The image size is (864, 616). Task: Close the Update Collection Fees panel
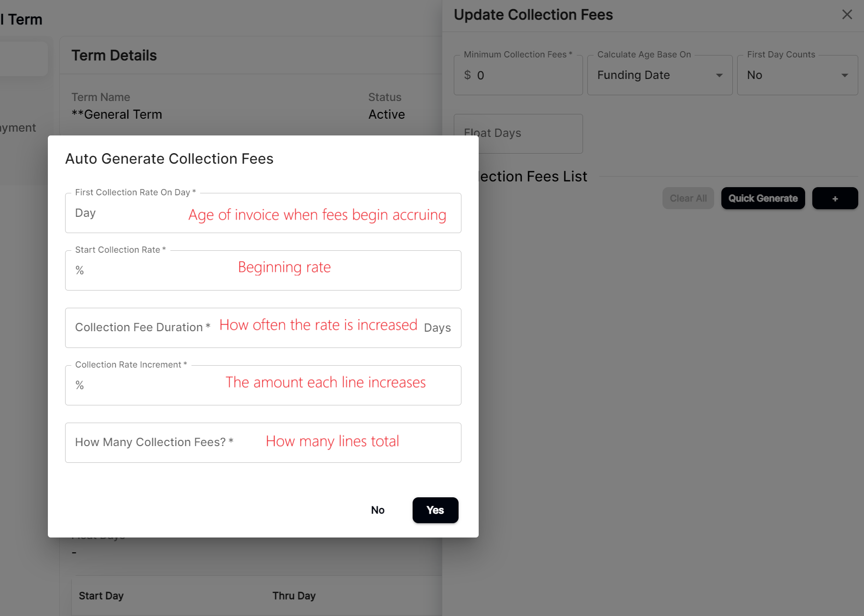[x=847, y=14]
